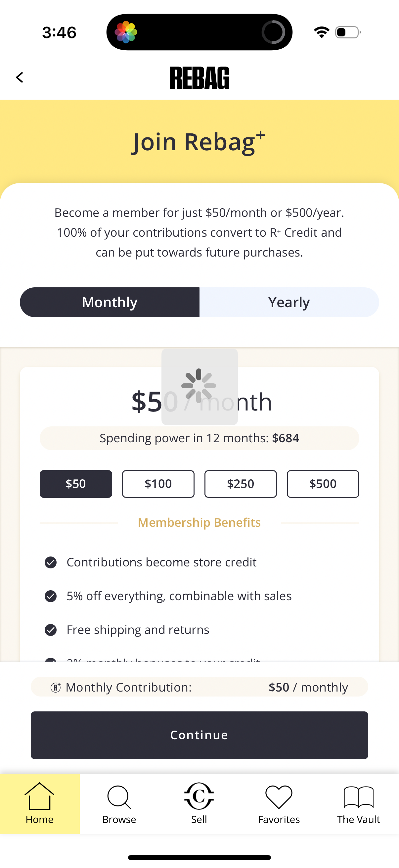Choose the $250 contribution option
399x868 pixels.
click(x=241, y=484)
